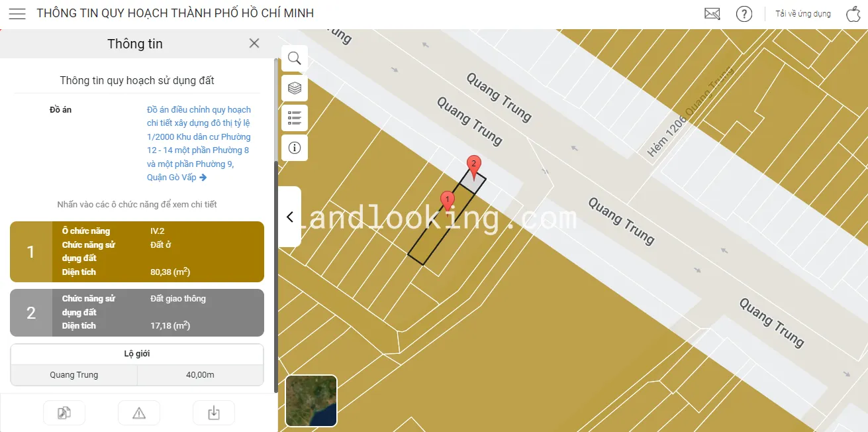Screen dimensions: 868x432
Task: Select function cell 1 Đất ở
Action: (137, 252)
